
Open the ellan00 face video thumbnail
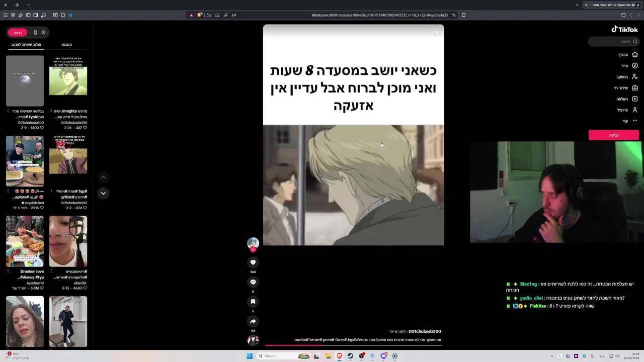tap(68, 241)
